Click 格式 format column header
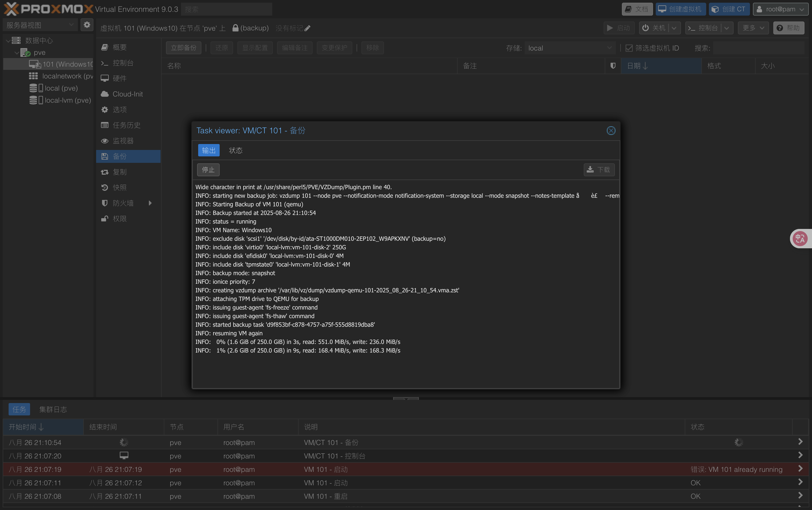The height and width of the screenshot is (510, 812). [x=728, y=66]
